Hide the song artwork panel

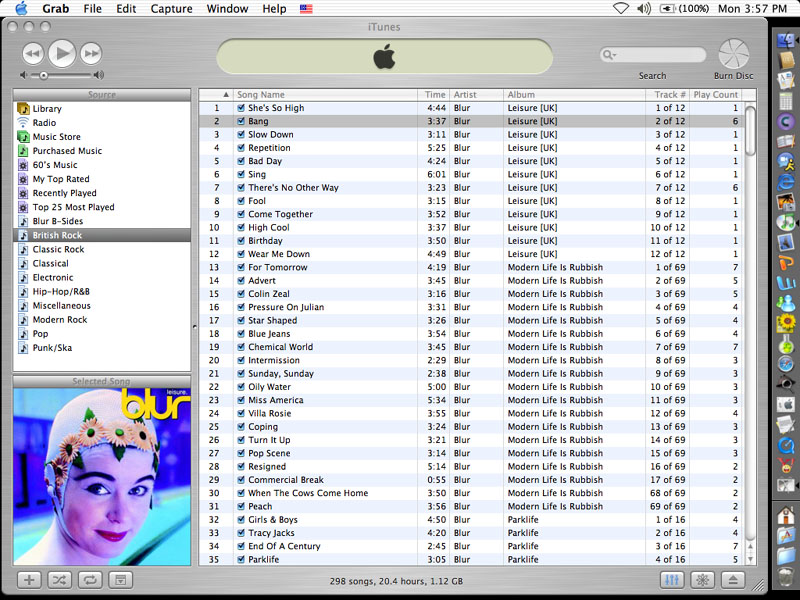pos(119,580)
